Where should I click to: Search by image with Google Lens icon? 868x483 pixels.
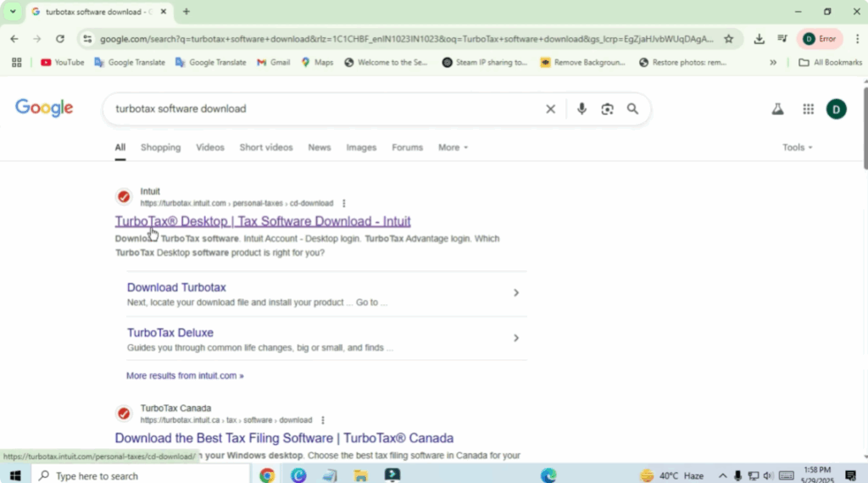click(607, 109)
